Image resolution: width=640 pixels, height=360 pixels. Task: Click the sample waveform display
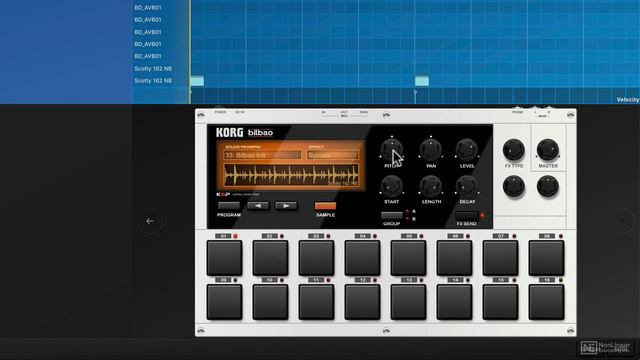pyautogui.click(x=291, y=175)
